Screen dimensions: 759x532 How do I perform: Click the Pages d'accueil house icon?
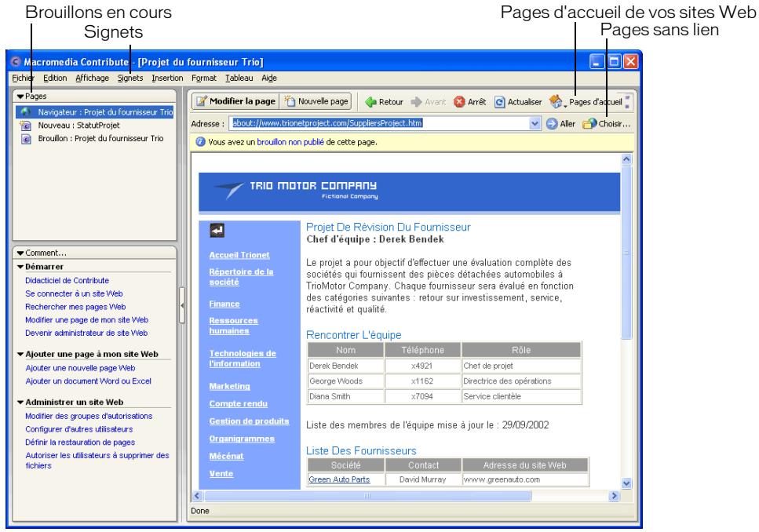pyautogui.click(x=555, y=100)
